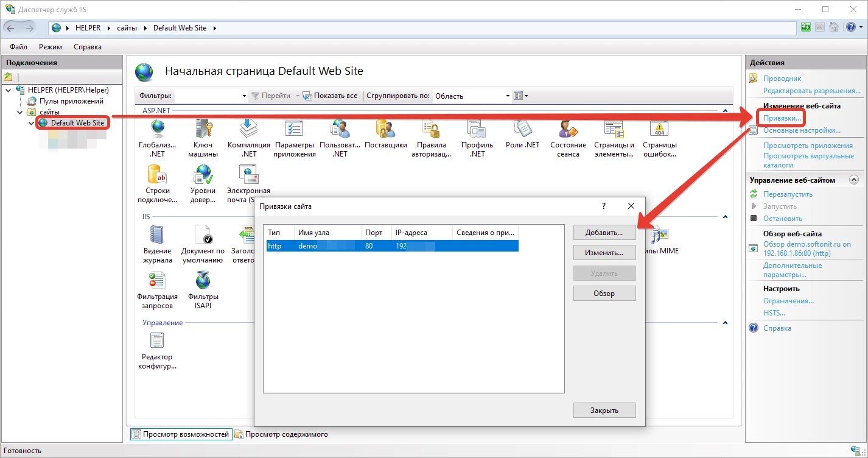868x458 pixels.
Task: Open Фильтрация запросов icon
Action: 157,281
